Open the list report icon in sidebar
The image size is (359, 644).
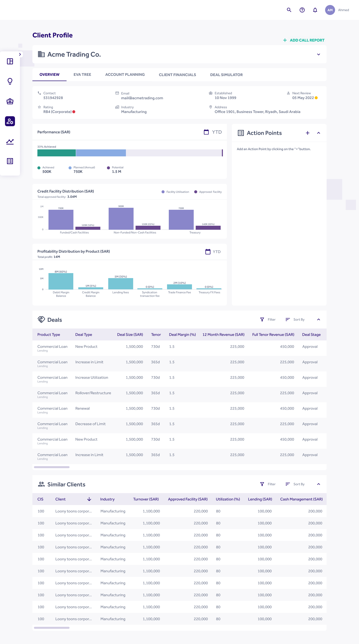[10, 161]
